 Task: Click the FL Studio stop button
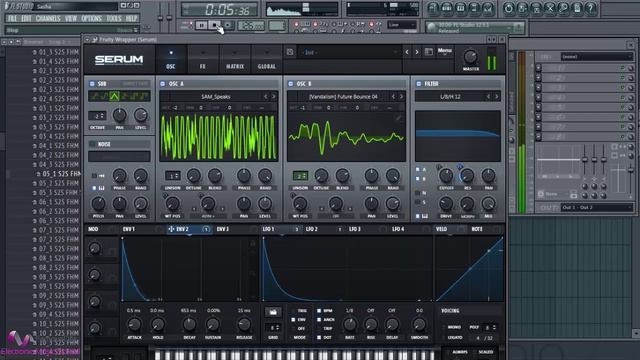[x=215, y=25]
